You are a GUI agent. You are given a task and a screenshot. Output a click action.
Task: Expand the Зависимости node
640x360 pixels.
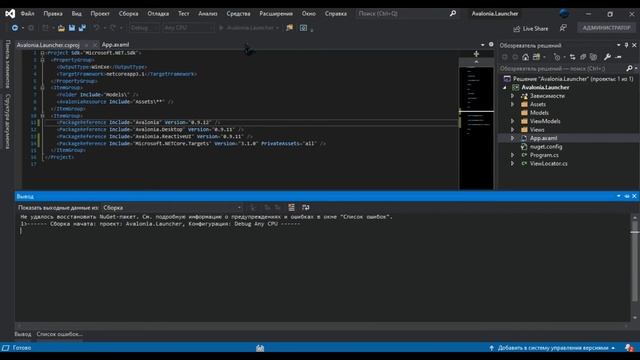point(513,96)
